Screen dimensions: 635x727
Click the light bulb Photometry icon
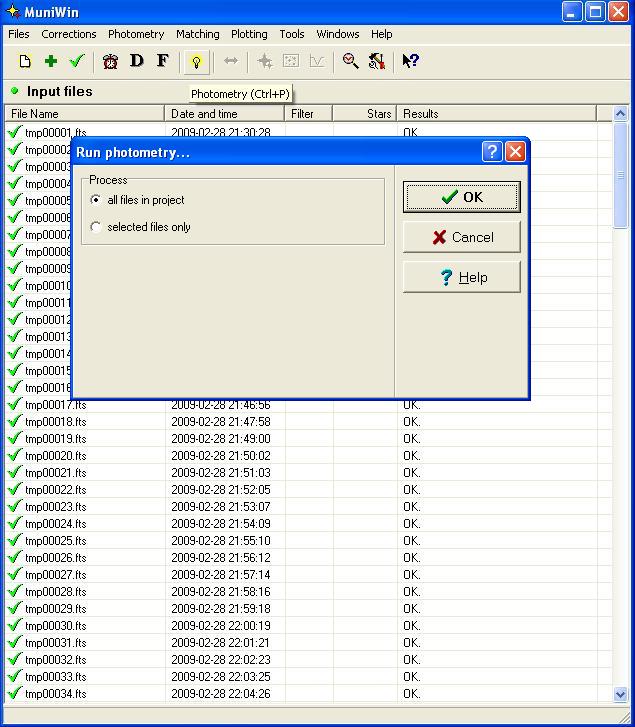click(x=196, y=62)
